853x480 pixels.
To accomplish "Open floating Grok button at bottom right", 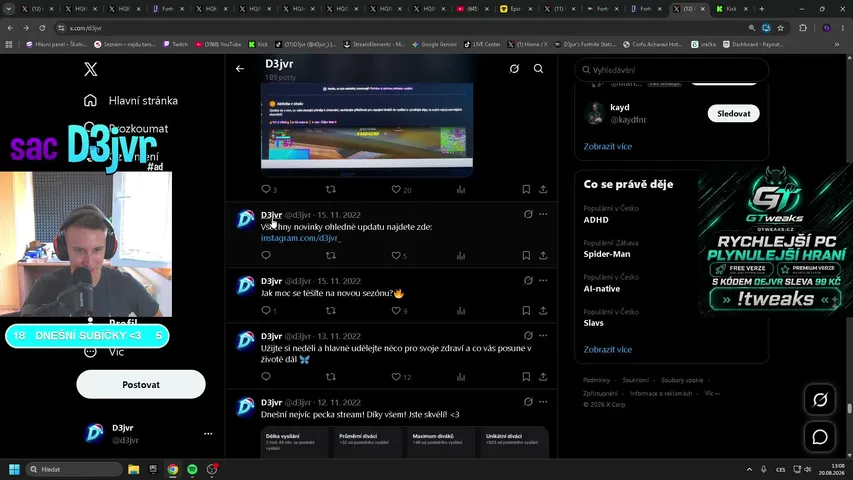I will click(x=820, y=399).
